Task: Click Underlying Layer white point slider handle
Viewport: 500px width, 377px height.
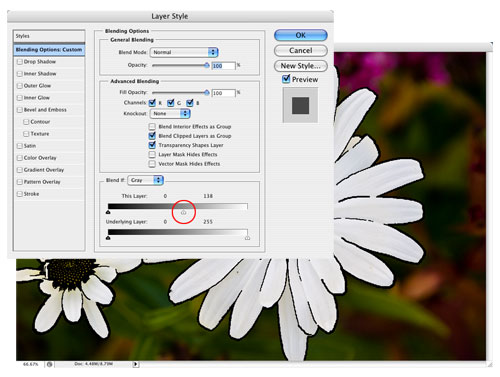Action: click(247, 238)
